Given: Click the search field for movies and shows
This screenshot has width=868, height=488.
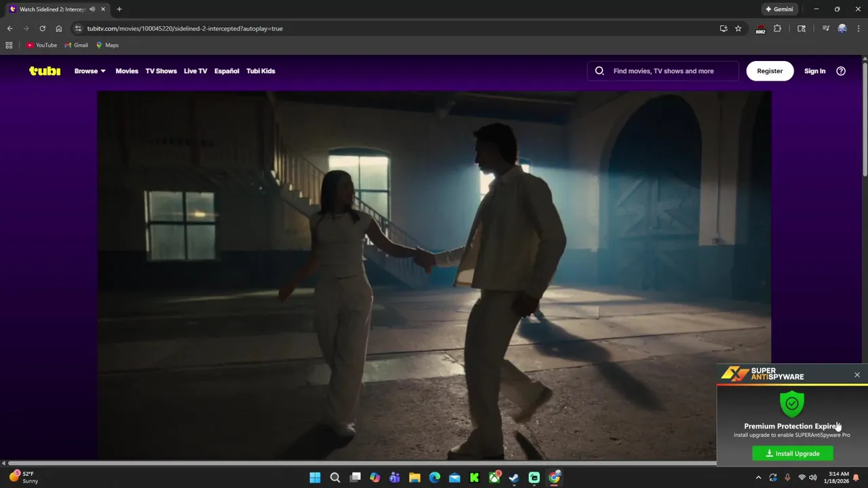Looking at the screenshot, I should coord(663,70).
